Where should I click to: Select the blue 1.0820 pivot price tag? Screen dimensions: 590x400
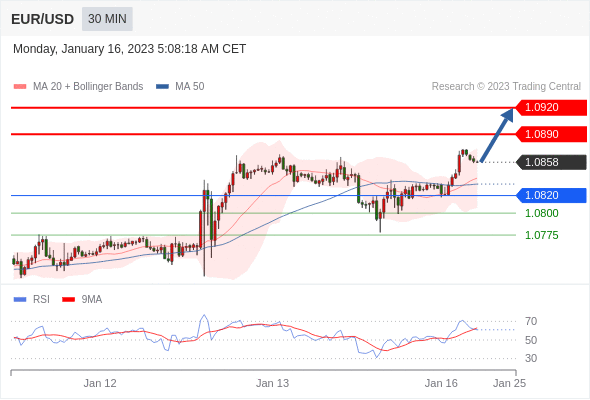click(551, 195)
